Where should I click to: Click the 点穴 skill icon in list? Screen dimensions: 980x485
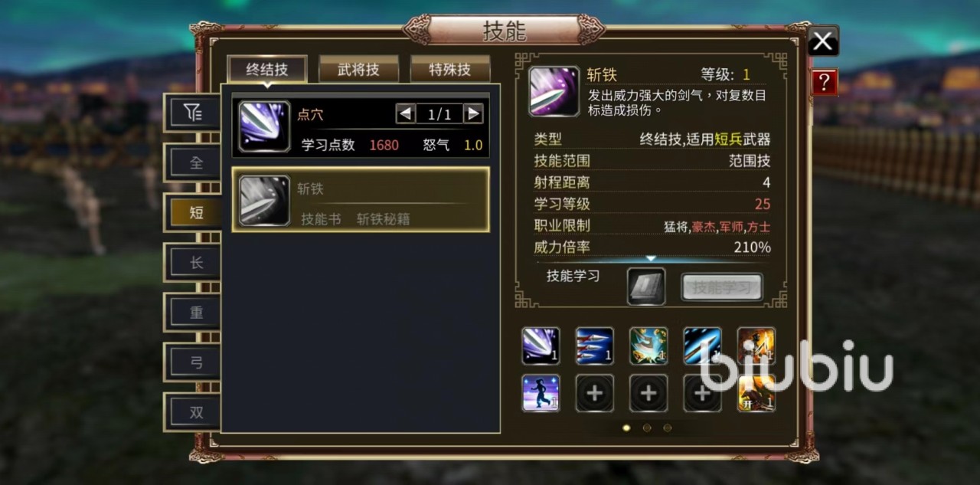tap(264, 126)
